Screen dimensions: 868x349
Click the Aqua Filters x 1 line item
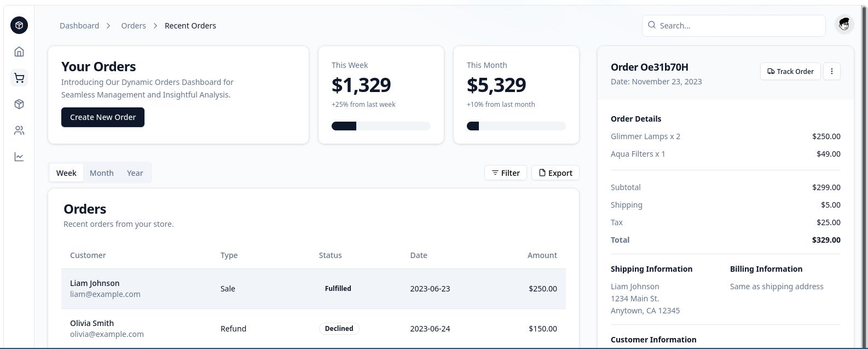coord(638,154)
